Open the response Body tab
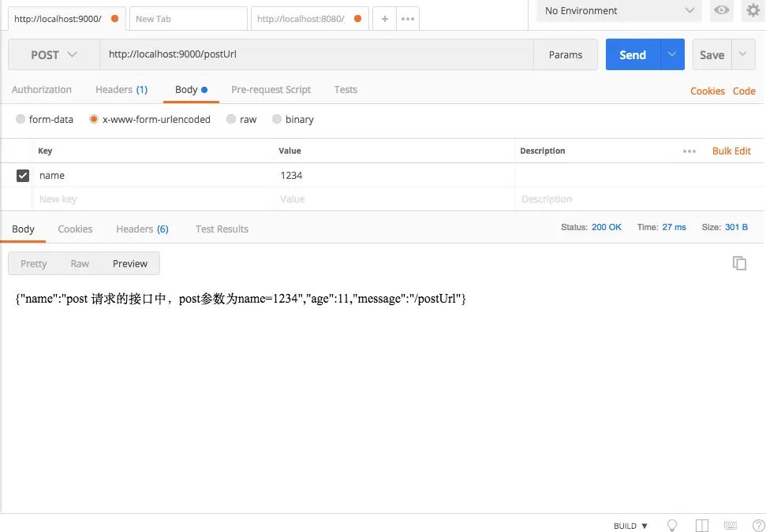Image resolution: width=766 pixels, height=532 pixels. pos(23,229)
